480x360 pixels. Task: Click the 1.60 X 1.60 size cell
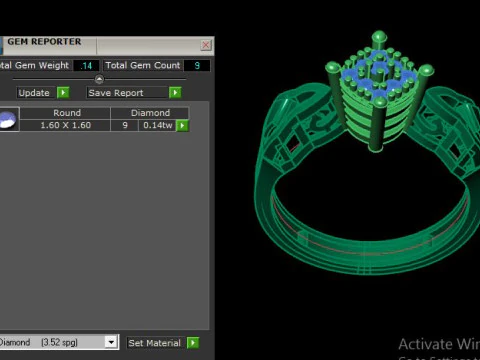click(x=65, y=125)
